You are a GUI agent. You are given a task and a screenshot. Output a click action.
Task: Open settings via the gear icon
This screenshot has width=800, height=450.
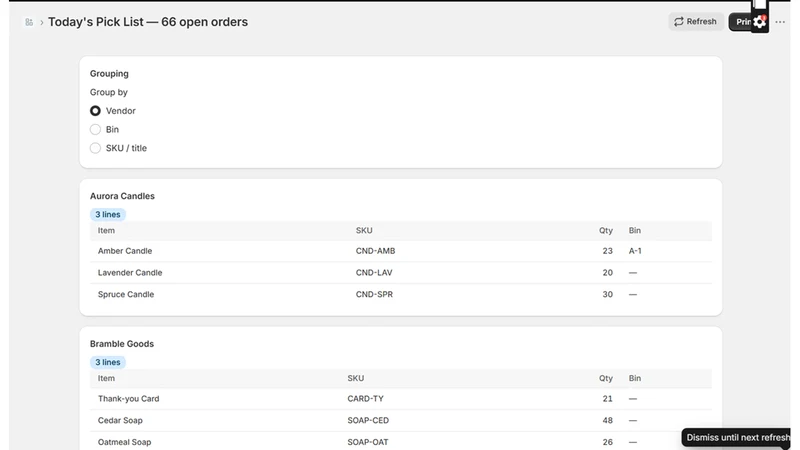tap(759, 22)
